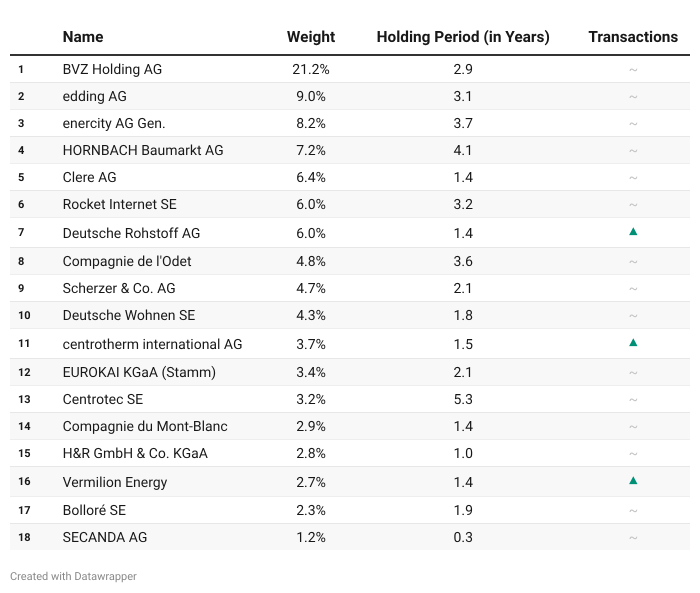Click green up triangle for Deutsche Rohstoff AG

click(x=633, y=231)
